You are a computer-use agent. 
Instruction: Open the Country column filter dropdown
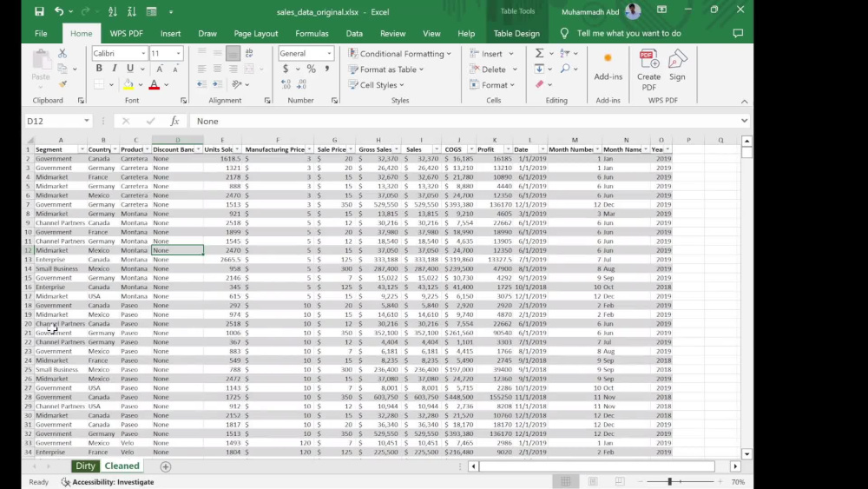pyautogui.click(x=115, y=149)
